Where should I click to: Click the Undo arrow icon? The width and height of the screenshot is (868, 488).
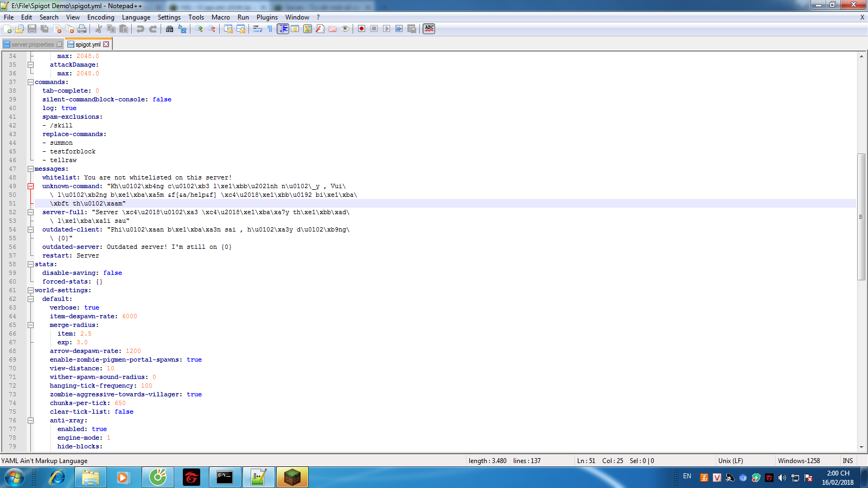[141, 29]
